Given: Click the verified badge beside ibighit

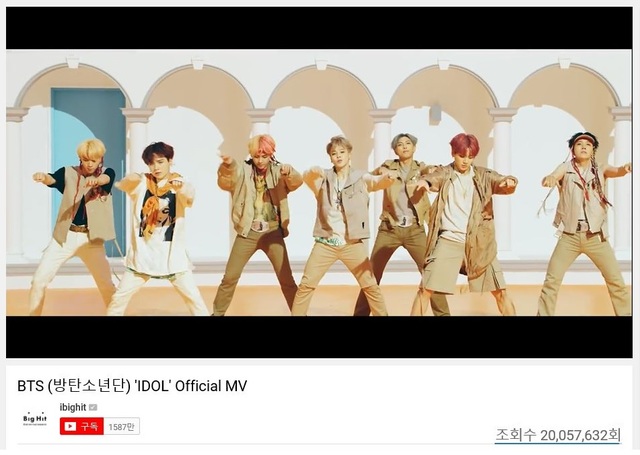Looking at the screenshot, I should tap(93, 407).
